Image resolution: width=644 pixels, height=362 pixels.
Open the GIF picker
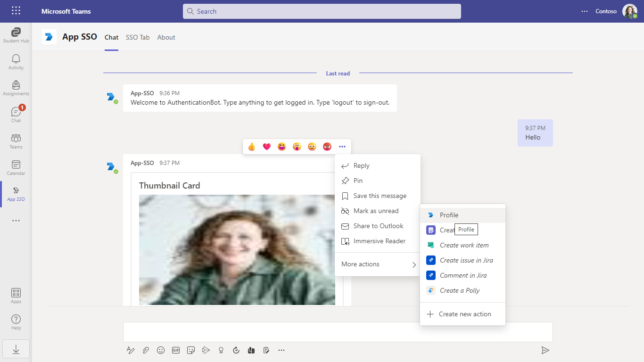[176, 350]
